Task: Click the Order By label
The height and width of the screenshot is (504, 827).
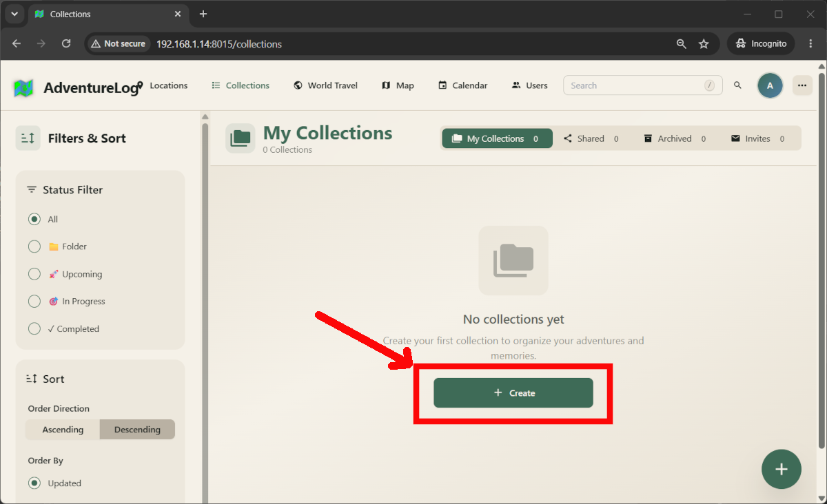Action: coord(45,461)
